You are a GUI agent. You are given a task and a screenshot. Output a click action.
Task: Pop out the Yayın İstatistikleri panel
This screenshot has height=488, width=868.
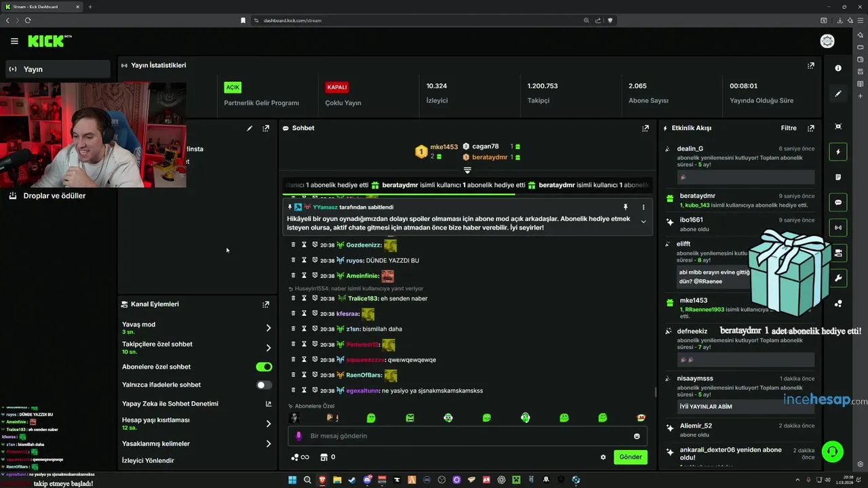click(810, 66)
